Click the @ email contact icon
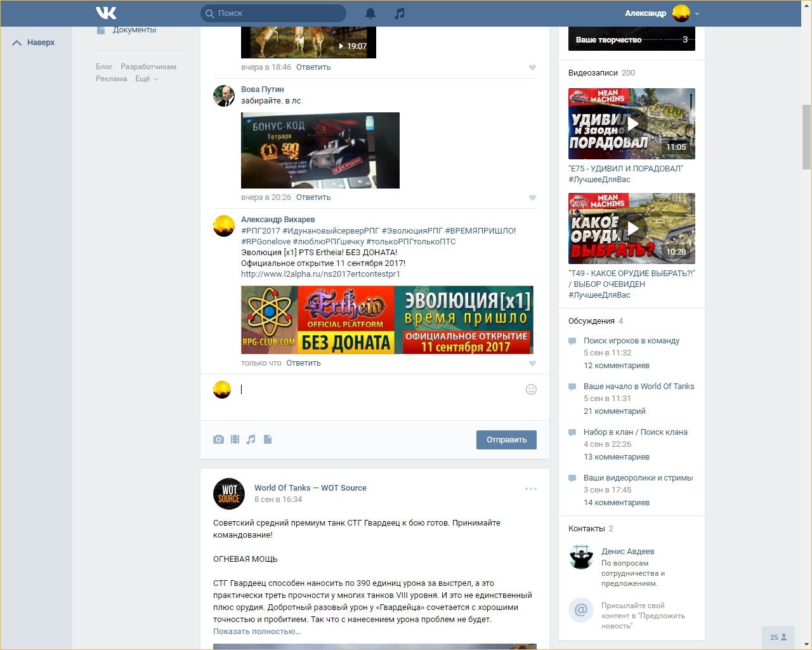 581,611
